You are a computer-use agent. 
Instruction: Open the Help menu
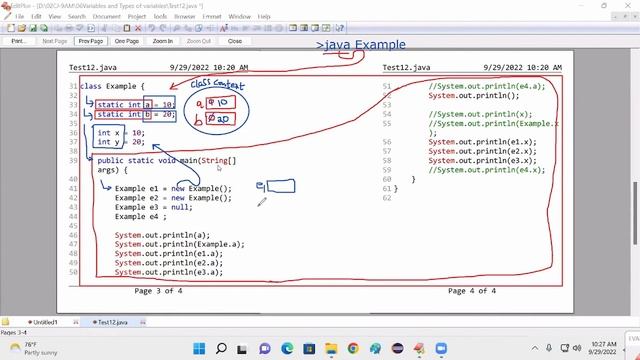(x=264, y=17)
